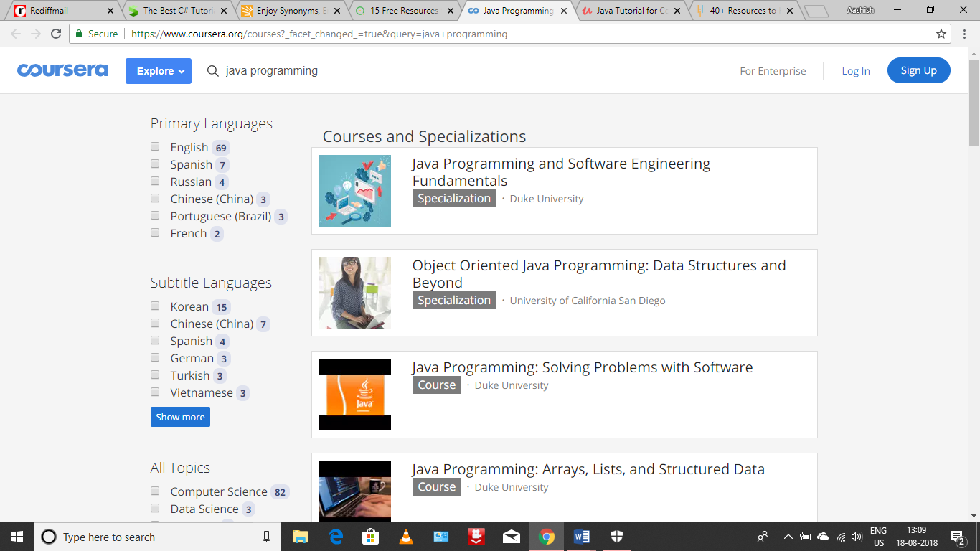Open the notification center
Screen dimensions: 980x551
click(x=957, y=537)
